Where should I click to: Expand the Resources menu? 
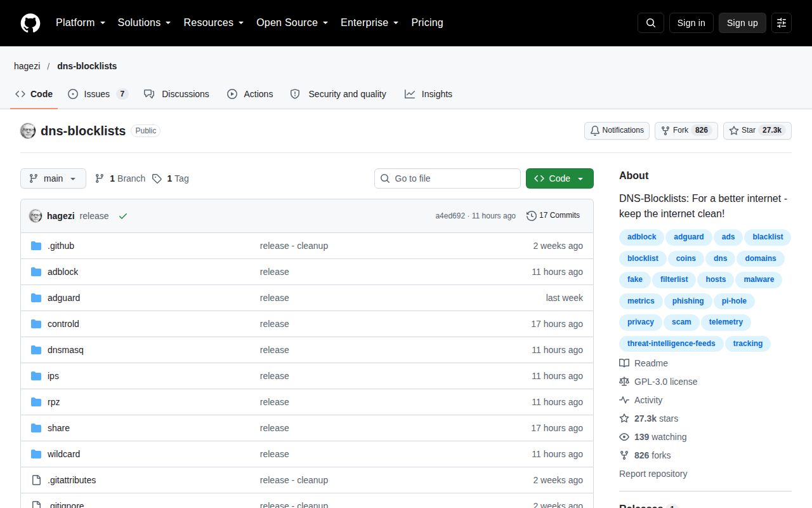pyautogui.click(x=214, y=23)
